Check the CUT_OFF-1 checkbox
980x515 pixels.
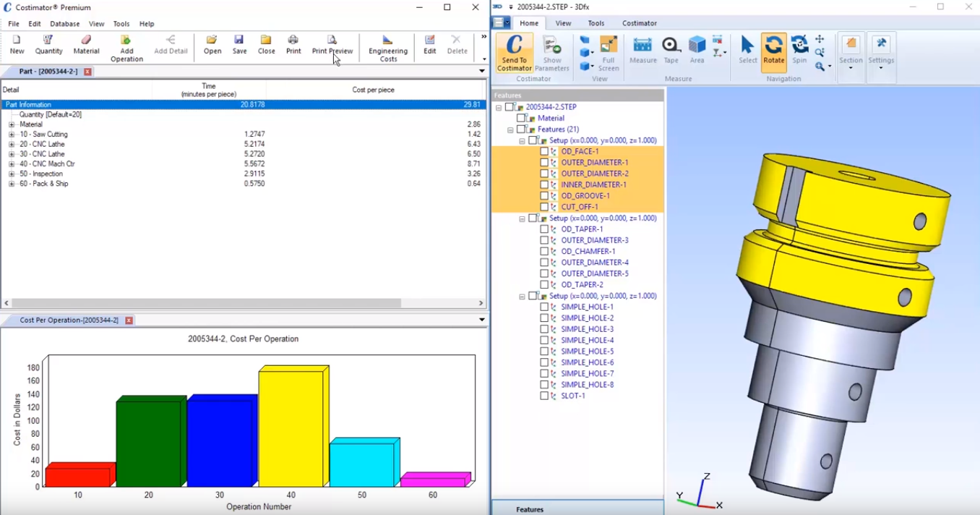(544, 207)
